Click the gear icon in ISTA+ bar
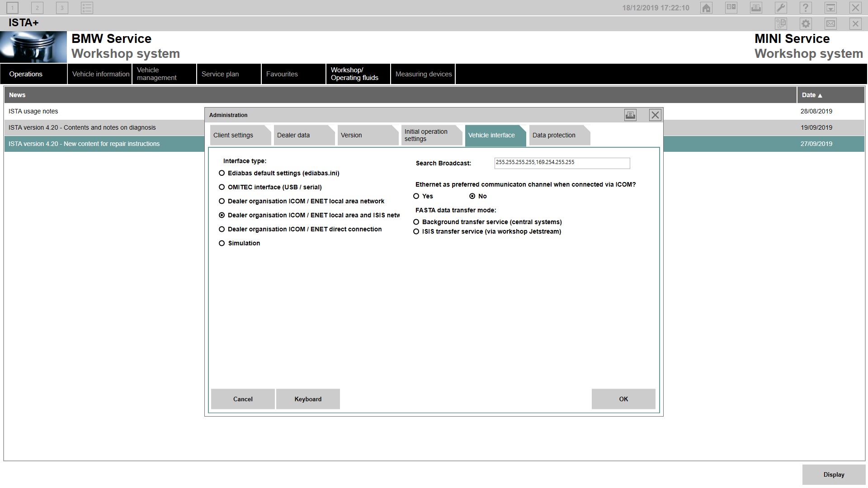Screen dimensions: 868x488 806,23
